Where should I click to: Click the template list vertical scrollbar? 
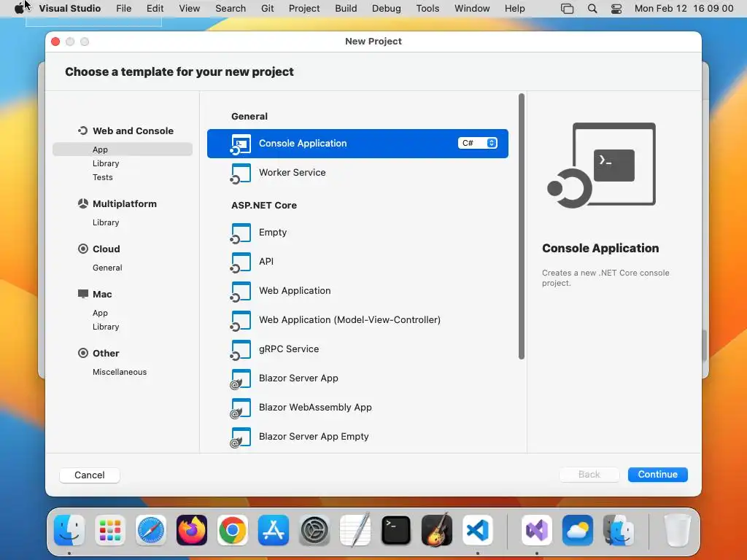coord(521,226)
